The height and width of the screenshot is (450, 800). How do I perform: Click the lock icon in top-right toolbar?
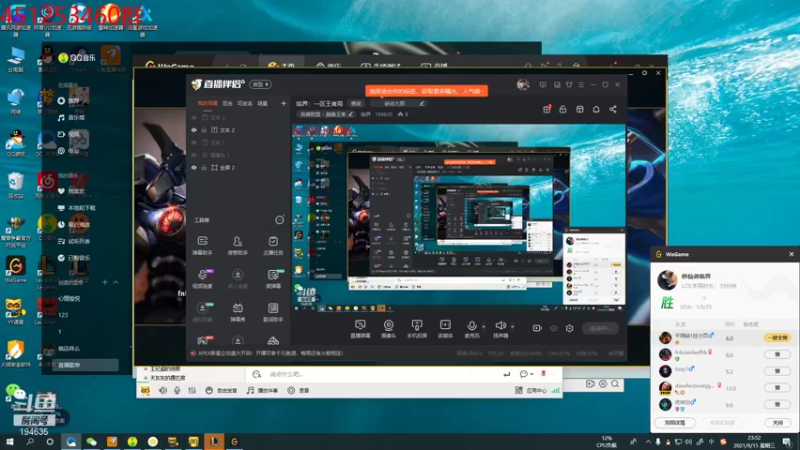pos(563,109)
